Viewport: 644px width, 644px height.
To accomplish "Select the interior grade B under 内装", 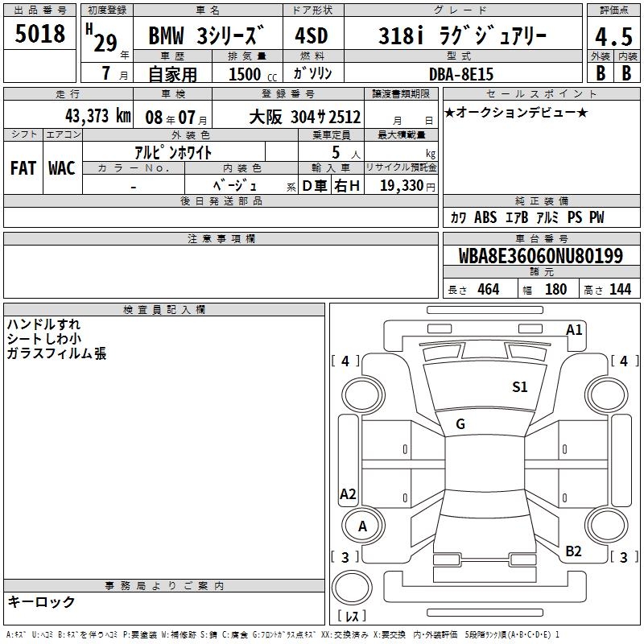I will [x=627, y=73].
